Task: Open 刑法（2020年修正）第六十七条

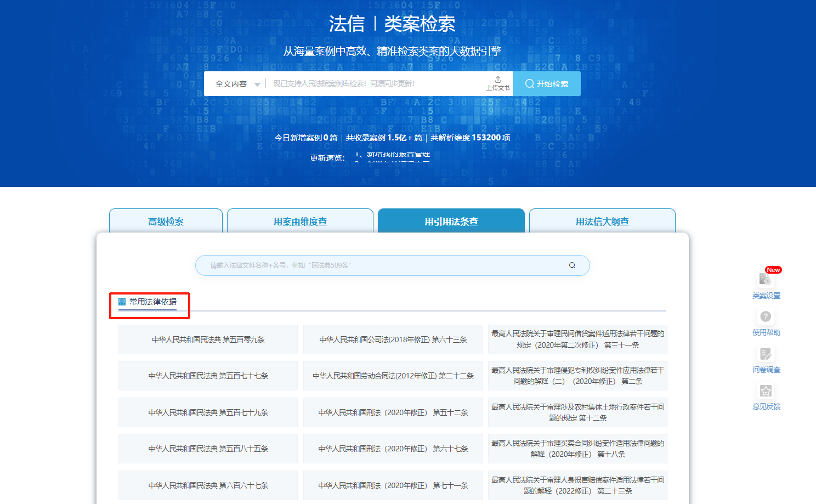Action: click(x=393, y=449)
